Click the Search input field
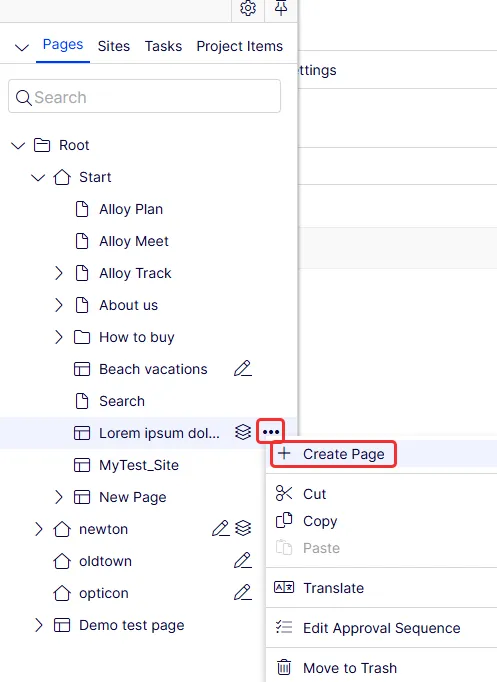The height and width of the screenshot is (682, 497). pyautogui.click(x=144, y=96)
